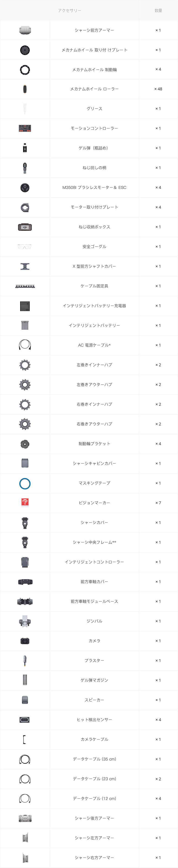
Task: Click the motion controller icon
Action: [x=25, y=128]
